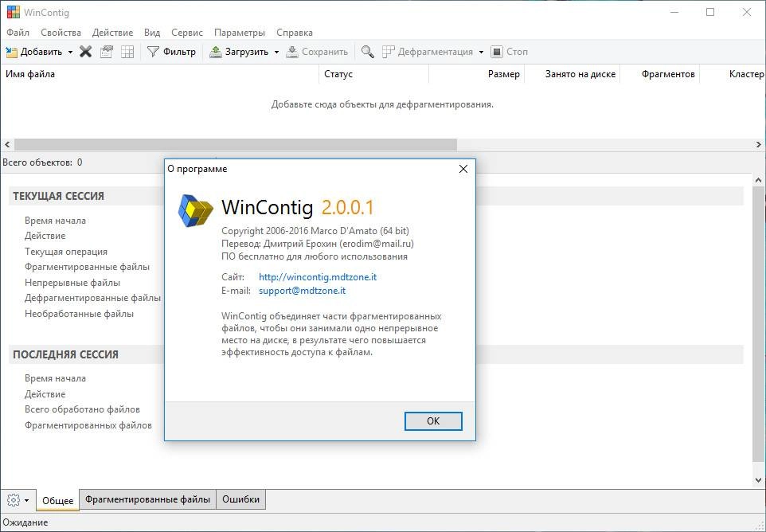The image size is (766, 532).
Task: Click the horizontal scrollbar thumb of file list
Action: (x=236, y=145)
